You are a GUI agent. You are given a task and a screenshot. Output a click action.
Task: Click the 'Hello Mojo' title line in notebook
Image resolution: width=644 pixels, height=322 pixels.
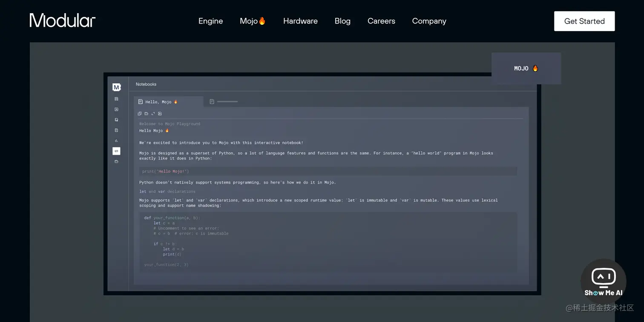[154, 131]
